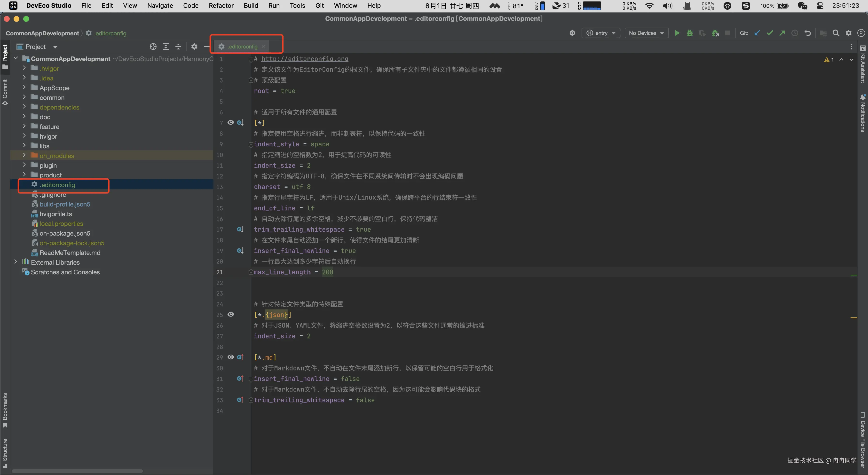The height and width of the screenshot is (475, 868).
Task: Click the rollback undo arrow icon
Action: click(807, 33)
